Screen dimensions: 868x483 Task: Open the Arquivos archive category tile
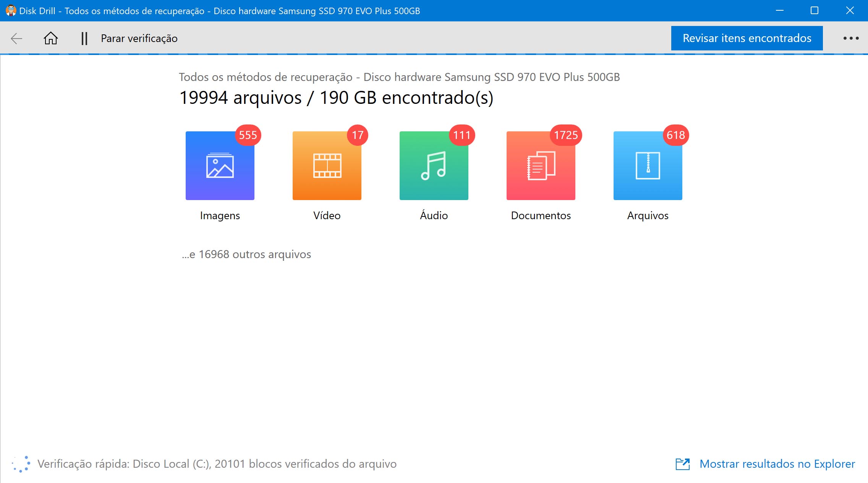click(648, 166)
